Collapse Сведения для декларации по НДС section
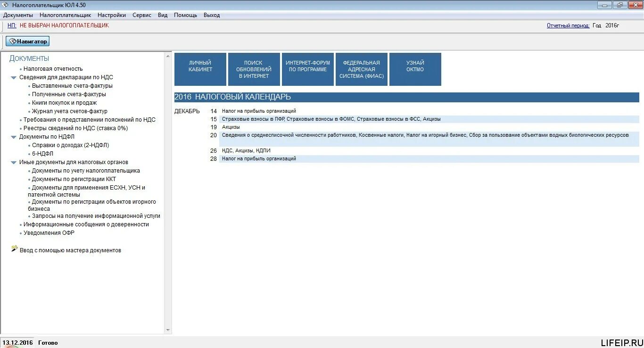Image resolution: width=644 pixels, height=348 pixels. coord(14,77)
